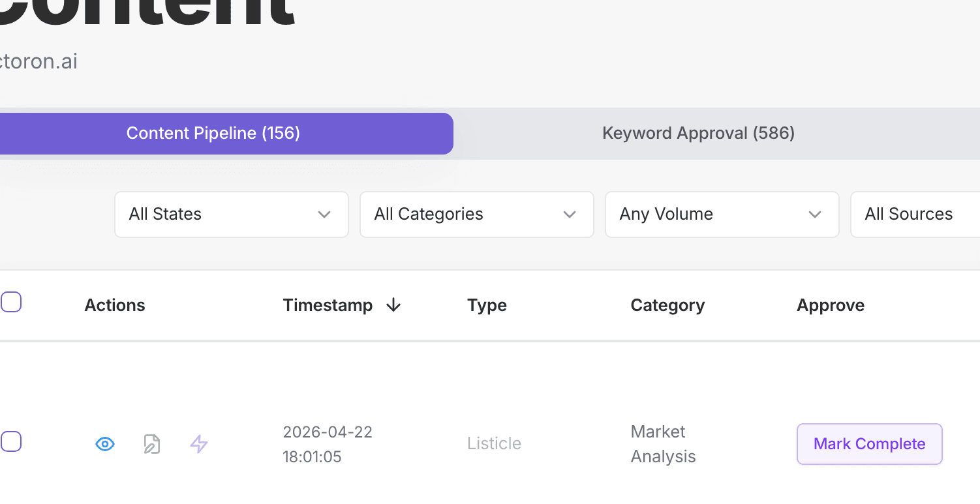Open the Any Volume filter options
Screen dimensions: 980x504
point(722,214)
